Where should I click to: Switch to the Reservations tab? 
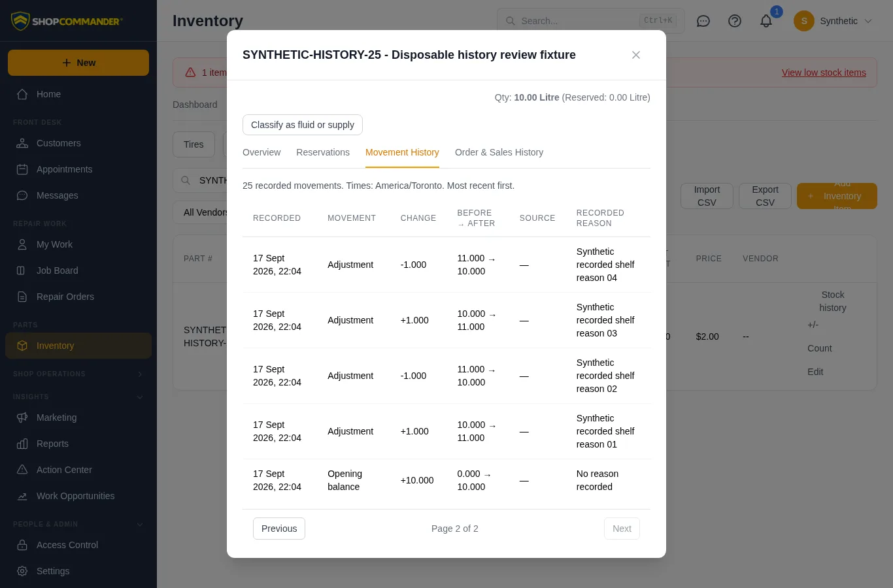click(323, 152)
